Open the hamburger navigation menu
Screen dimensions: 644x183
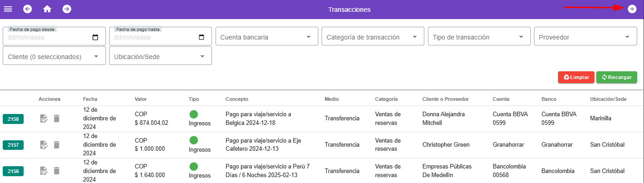click(8, 9)
